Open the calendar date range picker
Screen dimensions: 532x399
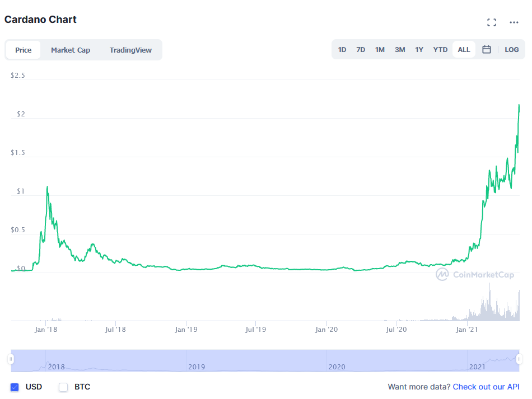487,49
